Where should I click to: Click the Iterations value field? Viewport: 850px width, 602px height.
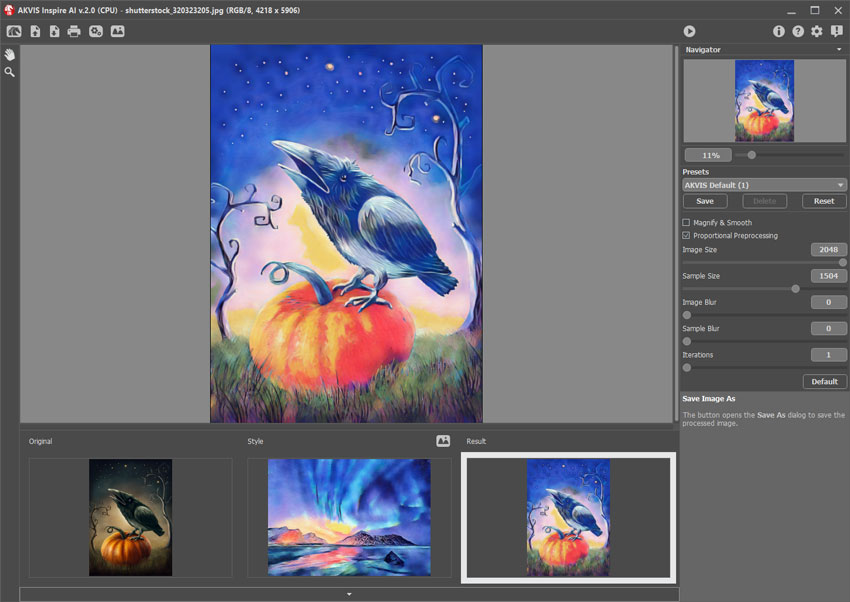tap(828, 355)
